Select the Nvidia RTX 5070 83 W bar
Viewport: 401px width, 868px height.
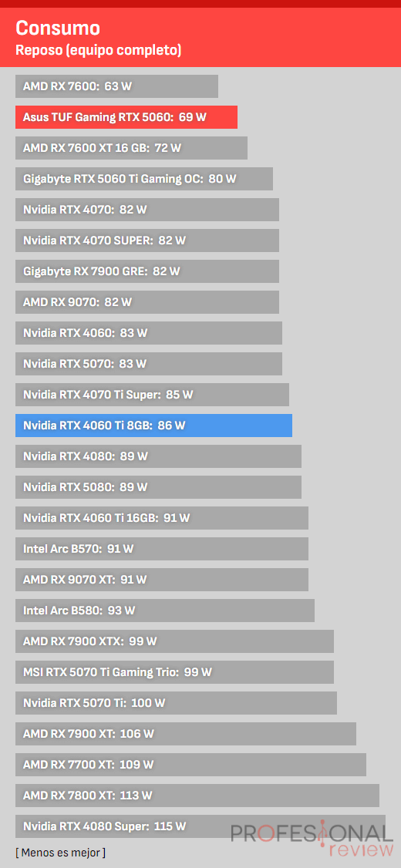coord(149,364)
